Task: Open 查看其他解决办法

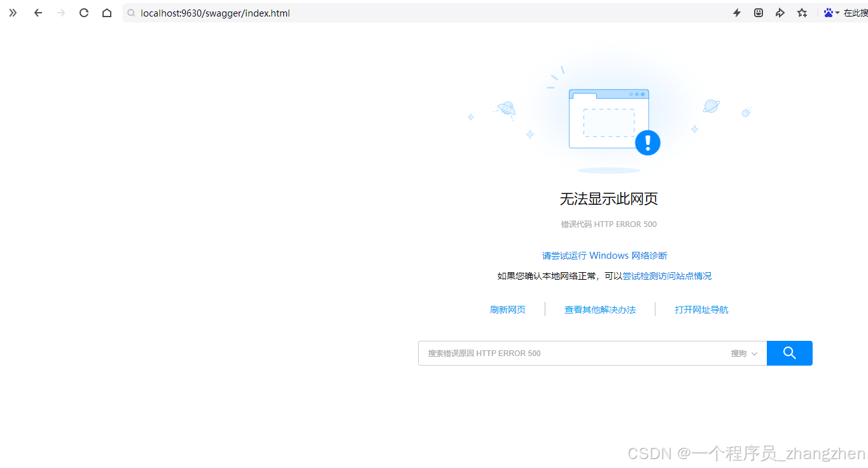Action: click(x=600, y=309)
